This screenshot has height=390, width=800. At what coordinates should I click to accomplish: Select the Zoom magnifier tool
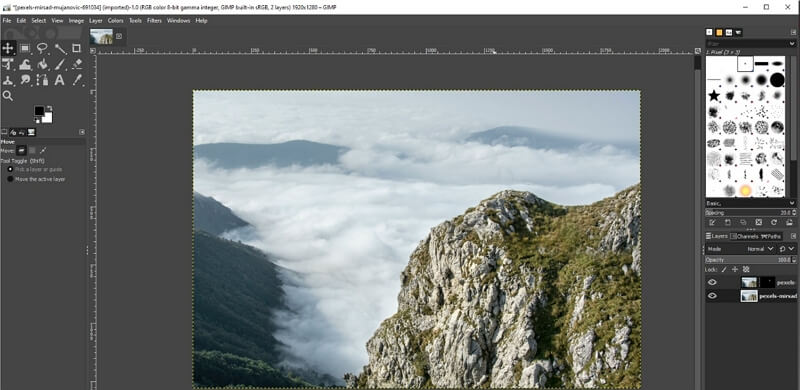[8, 95]
